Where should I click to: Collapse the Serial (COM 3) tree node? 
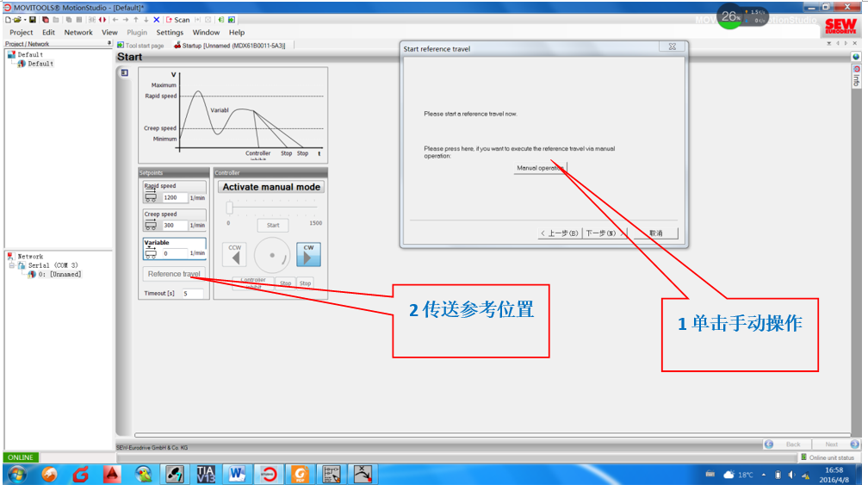pos(12,265)
